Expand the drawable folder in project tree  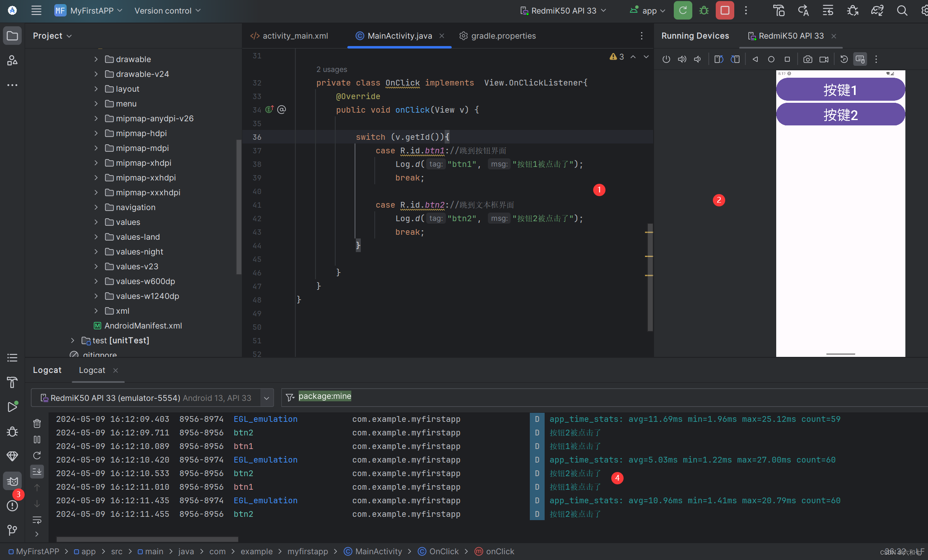pos(97,59)
